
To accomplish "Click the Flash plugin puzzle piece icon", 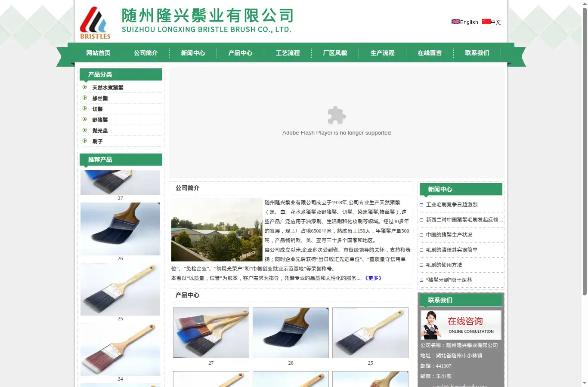I will pyautogui.click(x=337, y=115).
